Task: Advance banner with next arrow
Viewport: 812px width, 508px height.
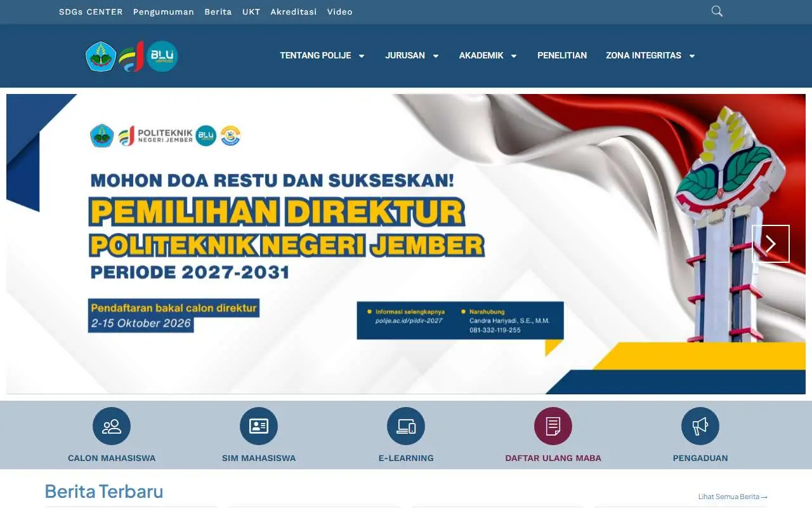Action: (x=771, y=244)
